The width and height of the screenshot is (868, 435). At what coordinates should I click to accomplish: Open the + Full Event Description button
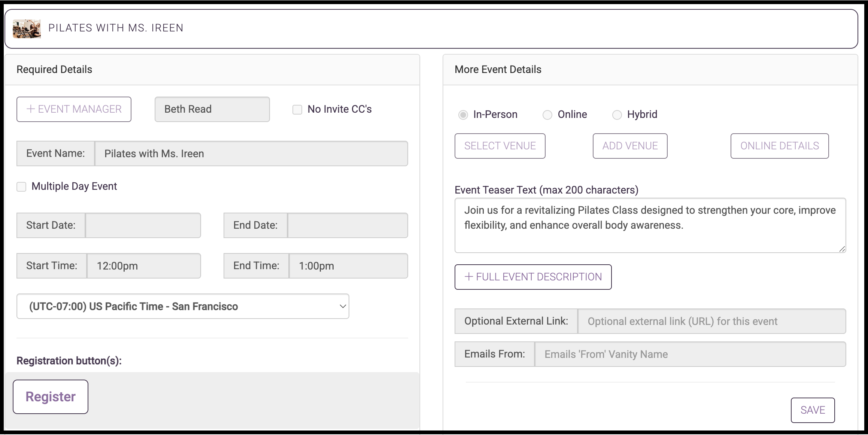coord(533,277)
